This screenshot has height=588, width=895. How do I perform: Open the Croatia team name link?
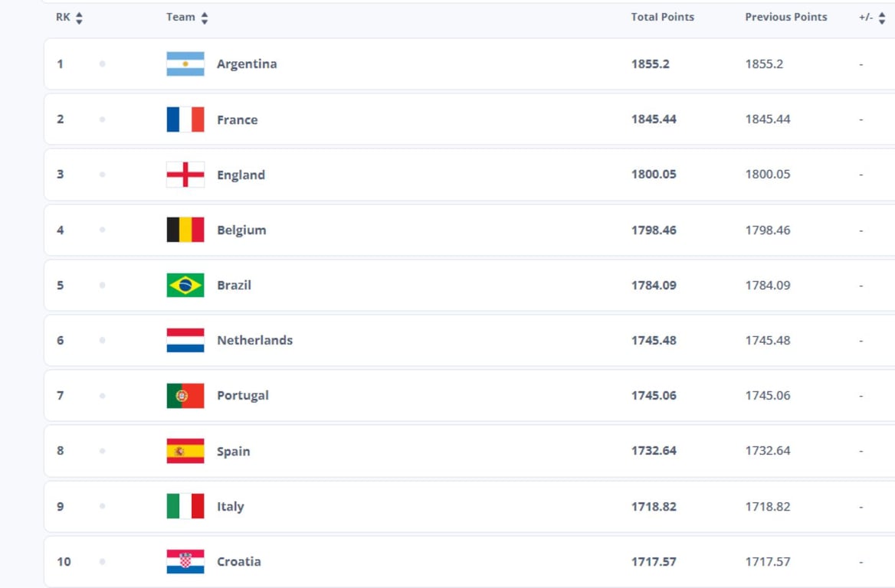tap(238, 561)
